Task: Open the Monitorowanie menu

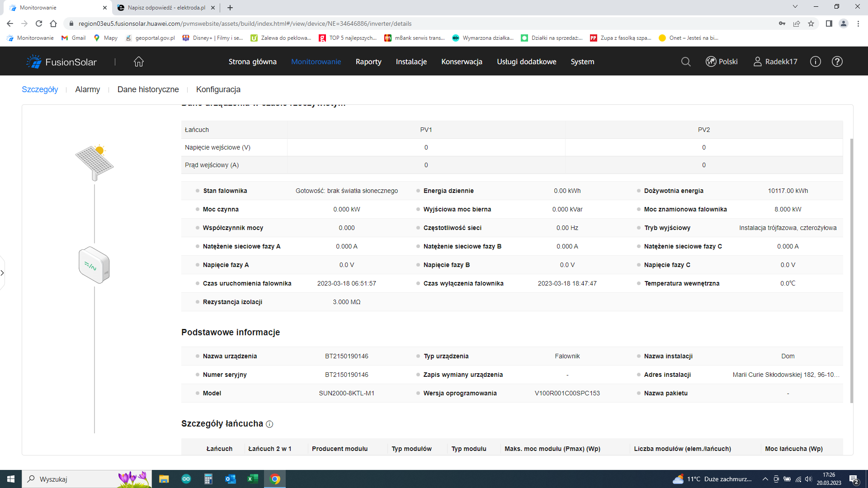Action: 316,61
